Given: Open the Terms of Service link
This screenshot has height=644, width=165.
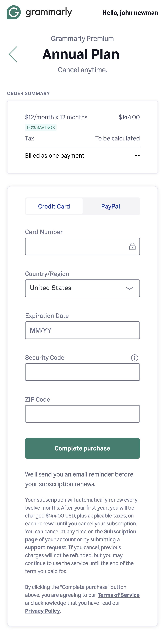Looking at the screenshot, I should click(119, 595).
